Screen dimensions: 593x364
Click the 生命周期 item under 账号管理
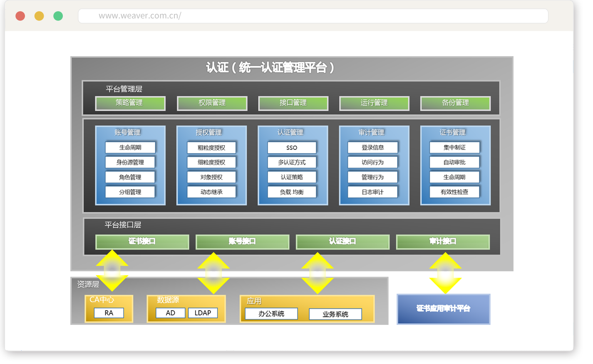pos(130,148)
